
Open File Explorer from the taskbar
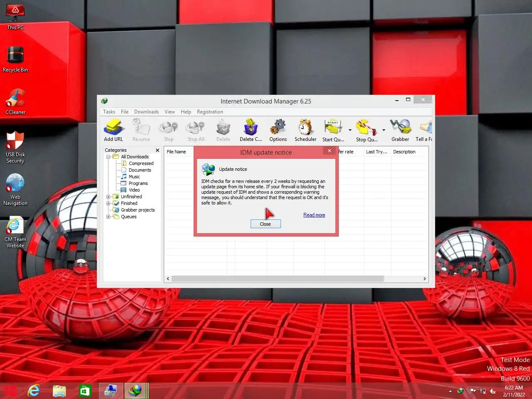click(x=59, y=391)
